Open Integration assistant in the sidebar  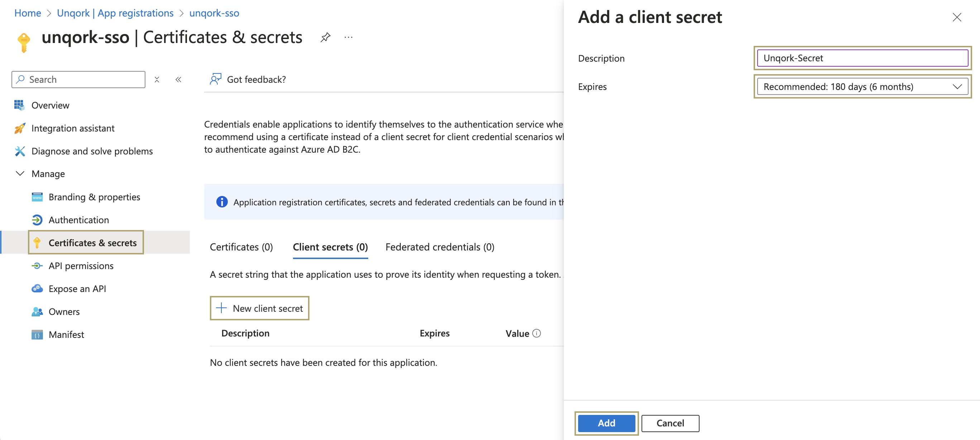[x=73, y=128]
